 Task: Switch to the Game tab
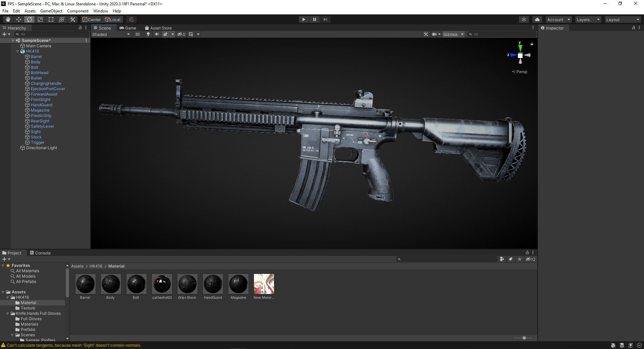[128, 28]
